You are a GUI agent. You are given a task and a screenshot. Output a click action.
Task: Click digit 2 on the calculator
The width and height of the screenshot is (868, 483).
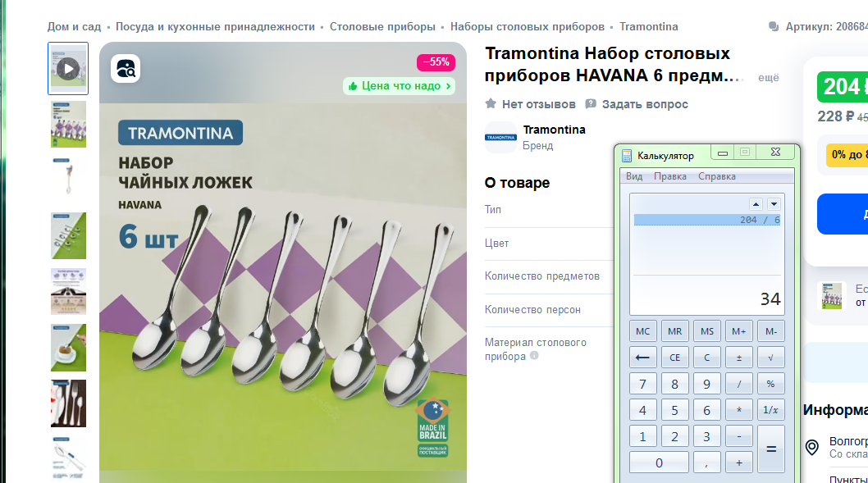[x=675, y=436]
